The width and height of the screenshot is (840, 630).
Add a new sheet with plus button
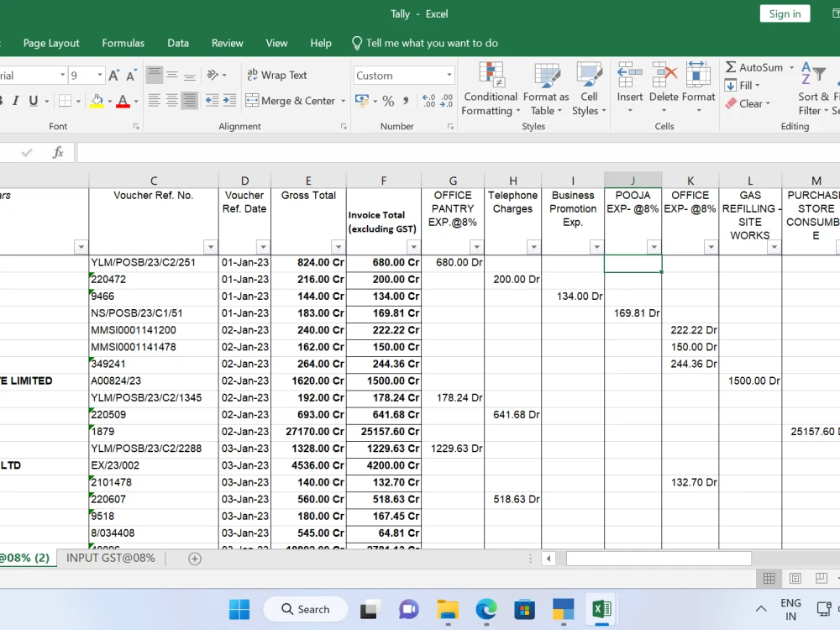pos(195,559)
